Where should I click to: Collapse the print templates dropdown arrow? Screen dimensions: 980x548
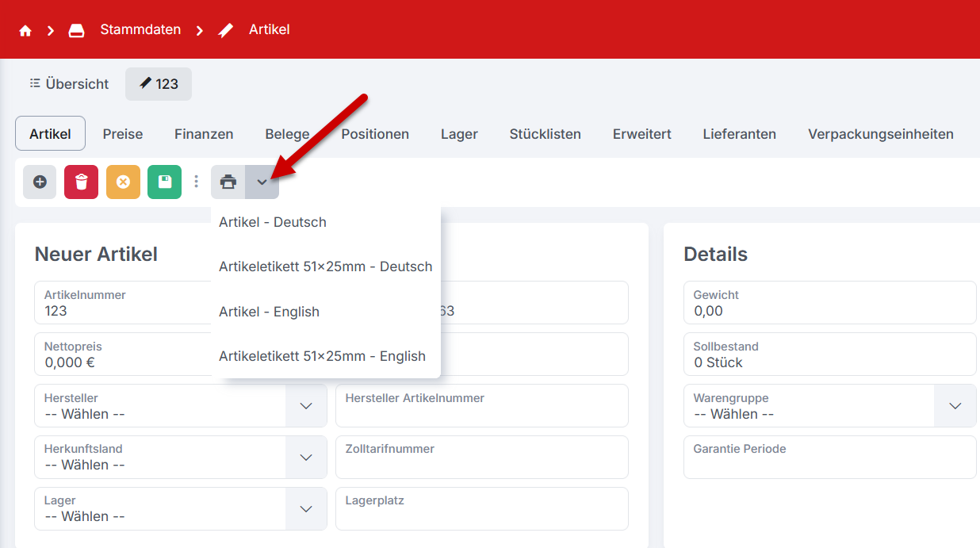262,182
